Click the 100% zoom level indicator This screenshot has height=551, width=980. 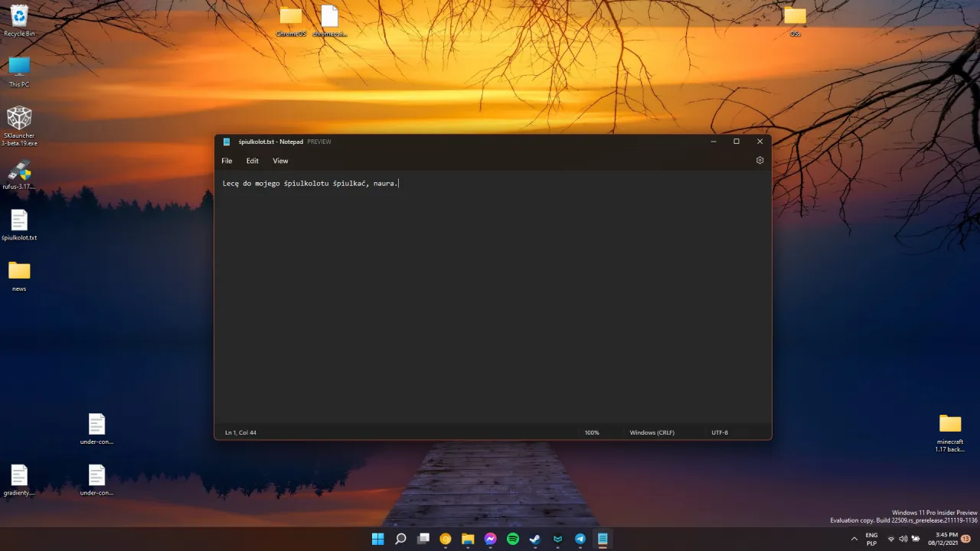pyautogui.click(x=591, y=432)
